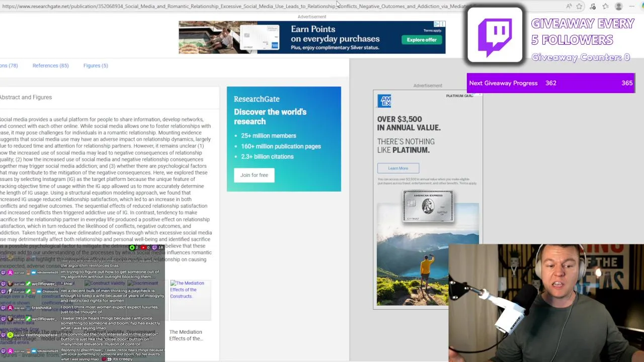Click the 25+ million members text
The height and width of the screenshot is (362, 644).
(269, 136)
